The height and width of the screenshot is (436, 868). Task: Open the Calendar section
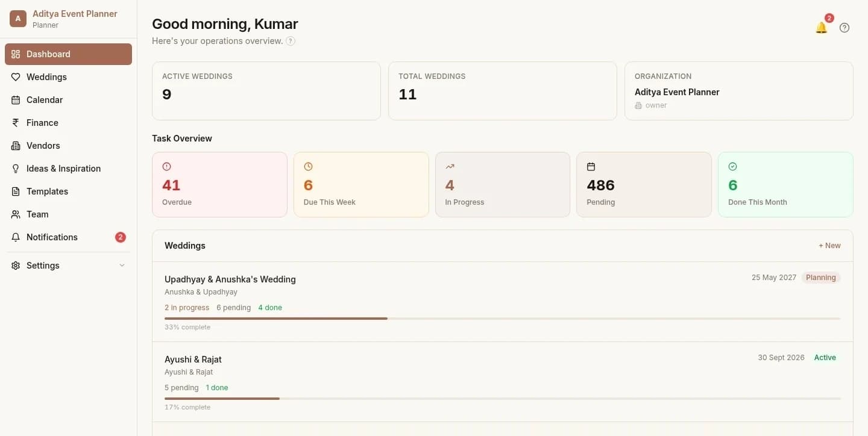click(68, 100)
